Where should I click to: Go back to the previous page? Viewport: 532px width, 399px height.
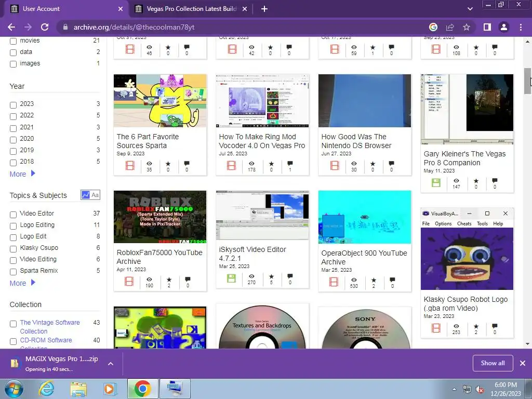[11, 27]
